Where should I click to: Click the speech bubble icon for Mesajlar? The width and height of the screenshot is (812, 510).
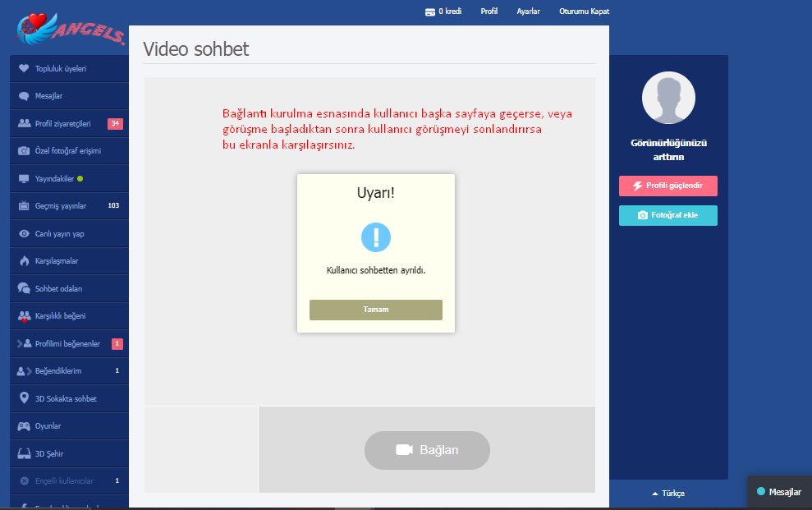[x=24, y=96]
